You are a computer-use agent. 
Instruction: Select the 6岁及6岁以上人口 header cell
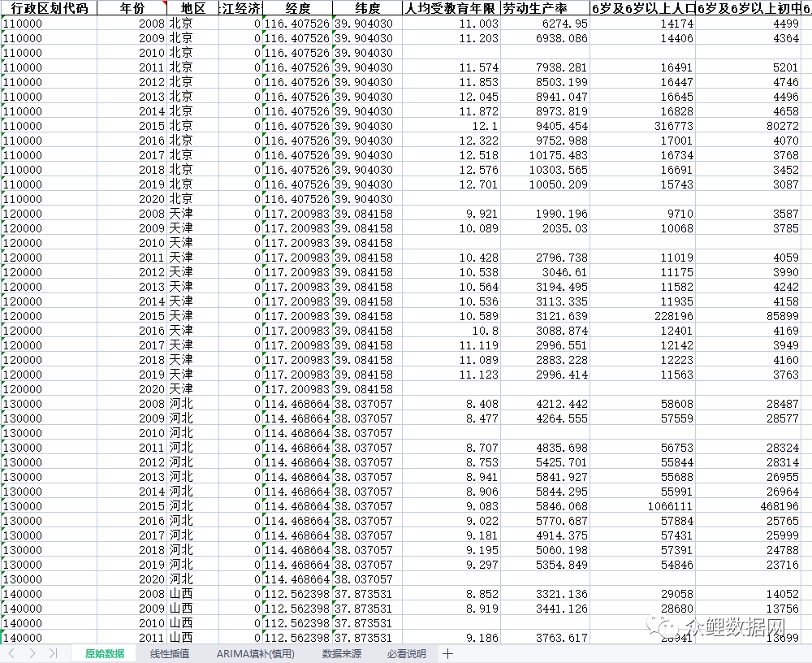[x=643, y=8]
